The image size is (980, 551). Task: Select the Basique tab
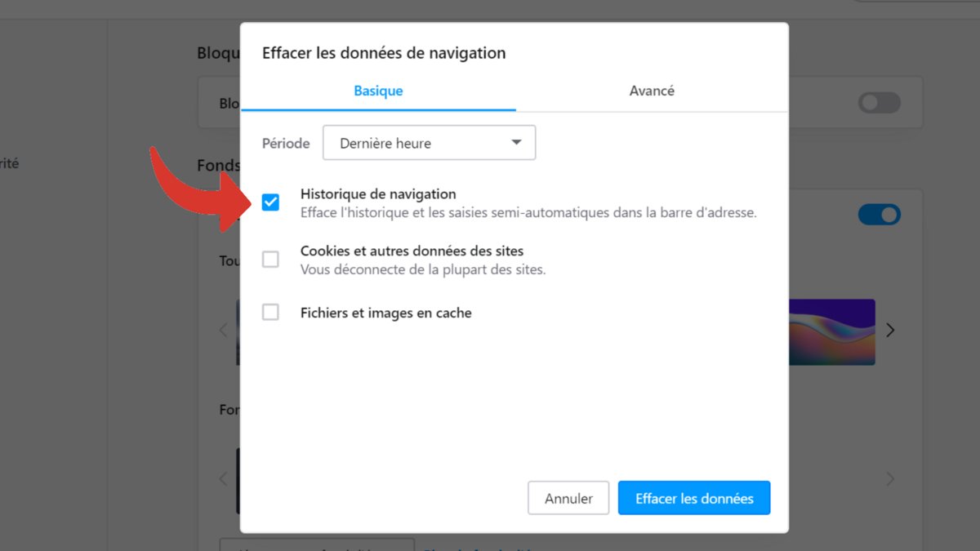378,91
